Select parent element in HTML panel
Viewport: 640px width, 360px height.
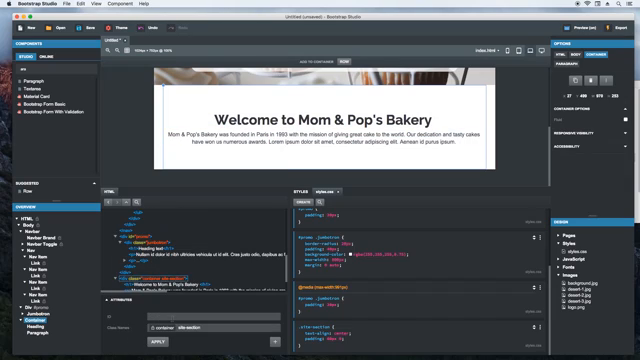(126, 202)
